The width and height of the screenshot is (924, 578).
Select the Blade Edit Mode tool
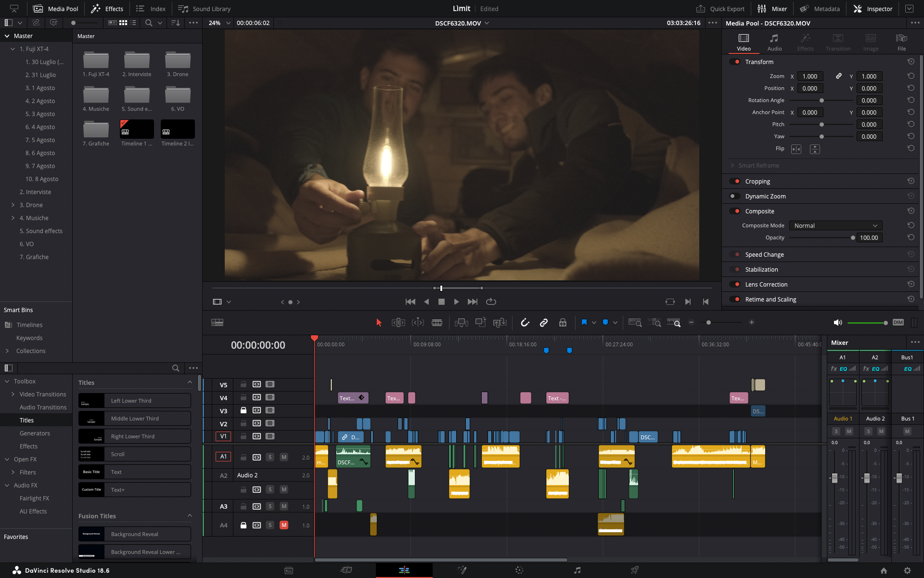coord(437,323)
